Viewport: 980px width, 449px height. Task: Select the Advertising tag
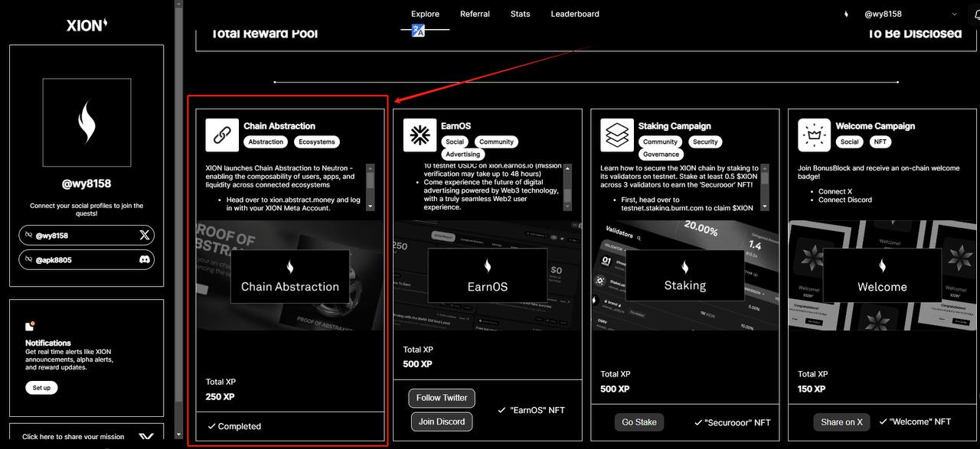[x=463, y=155]
